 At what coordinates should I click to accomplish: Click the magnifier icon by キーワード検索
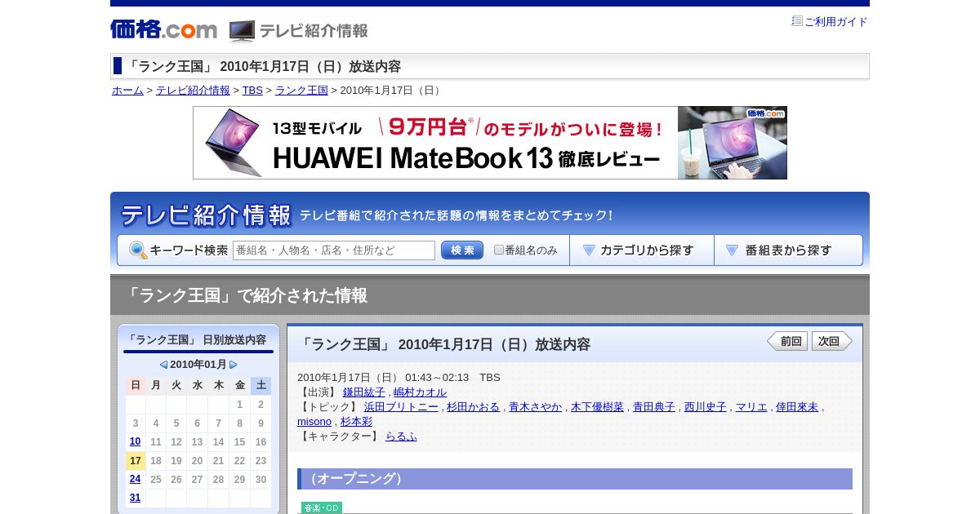pos(138,250)
